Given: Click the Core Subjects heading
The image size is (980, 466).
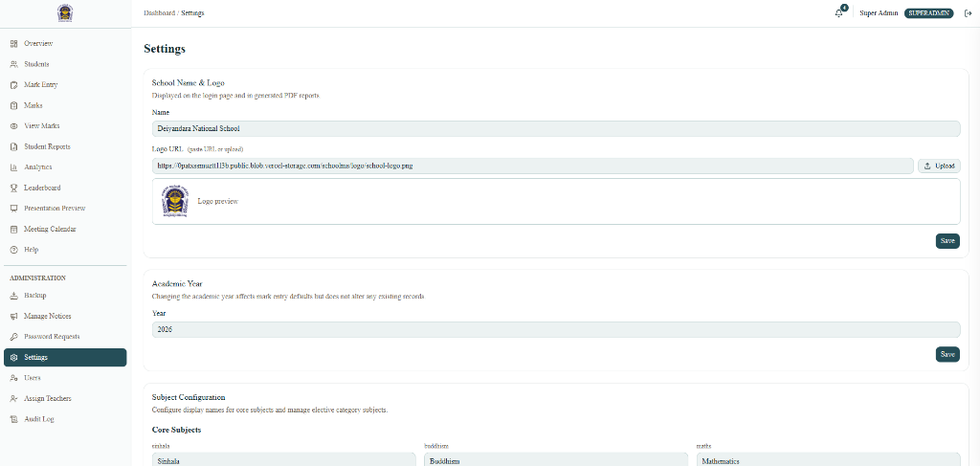Looking at the screenshot, I should pyautogui.click(x=176, y=431).
